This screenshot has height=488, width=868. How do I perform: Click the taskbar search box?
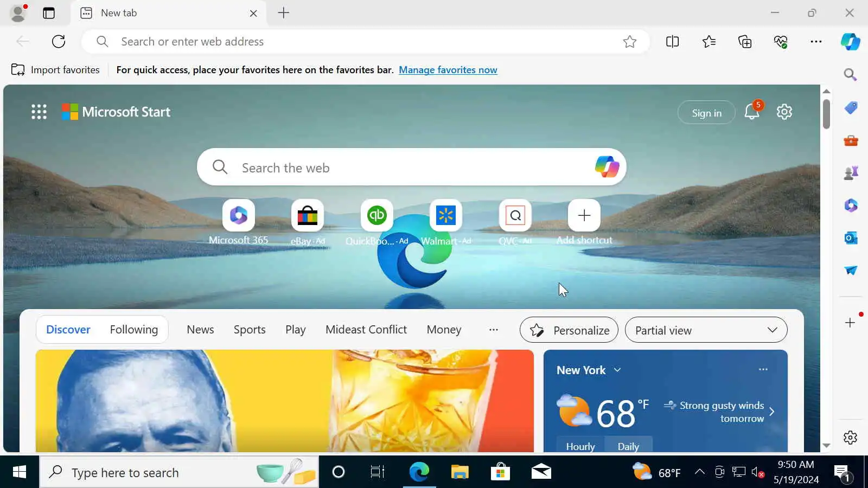click(179, 472)
